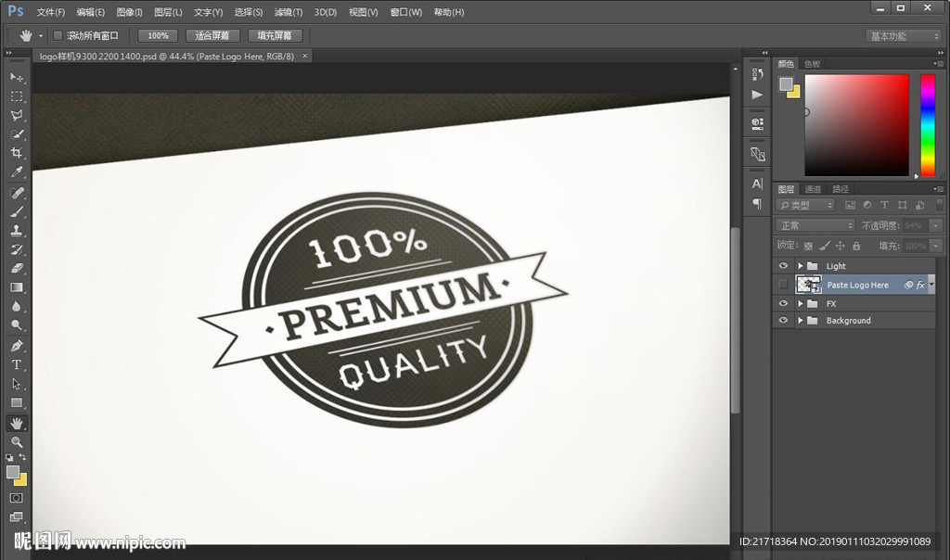Open the Character panel icon

(x=758, y=184)
